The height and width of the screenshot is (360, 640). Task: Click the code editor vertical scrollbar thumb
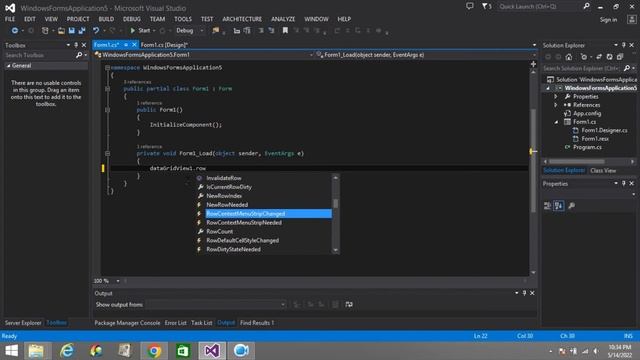pyautogui.click(x=533, y=161)
